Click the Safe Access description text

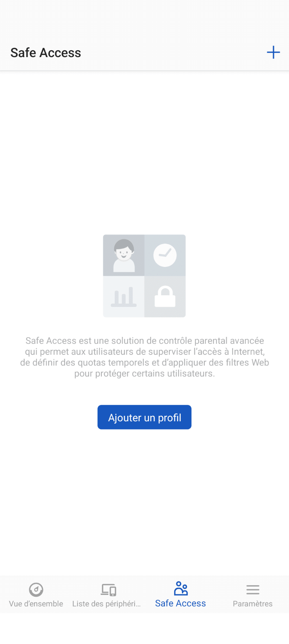(144, 357)
